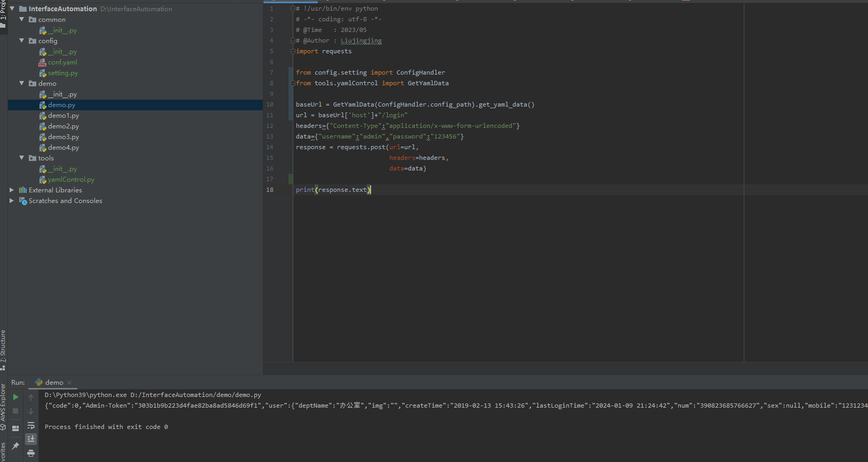Viewport: 868px width, 462px height.
Task: Select the tools folder icon
Action: pyautogui.click(x=33, y=158)
